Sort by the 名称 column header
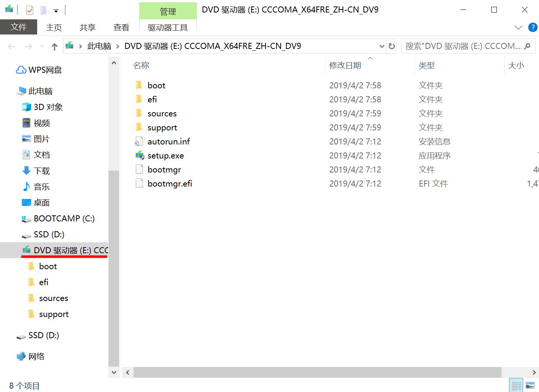Viewport: 539px width, 392px height. (141, 66)
